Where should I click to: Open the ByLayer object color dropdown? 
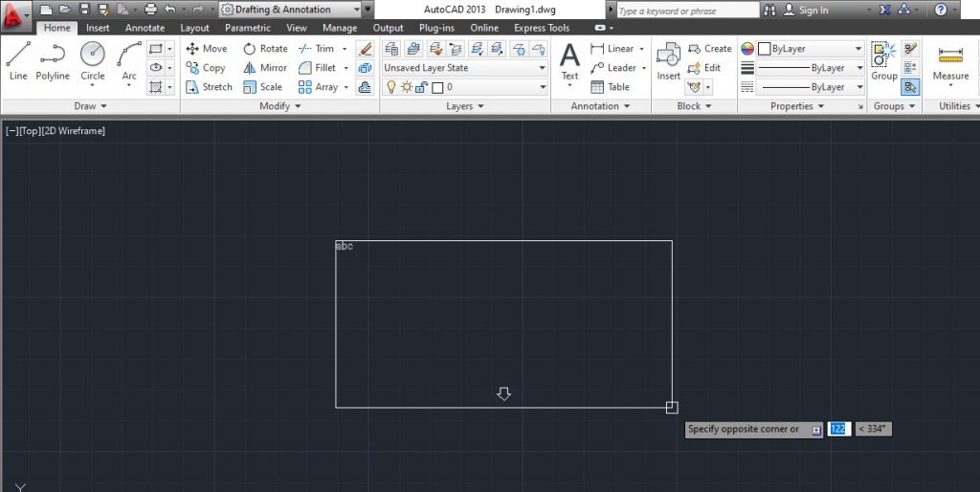tap(811, 48)
